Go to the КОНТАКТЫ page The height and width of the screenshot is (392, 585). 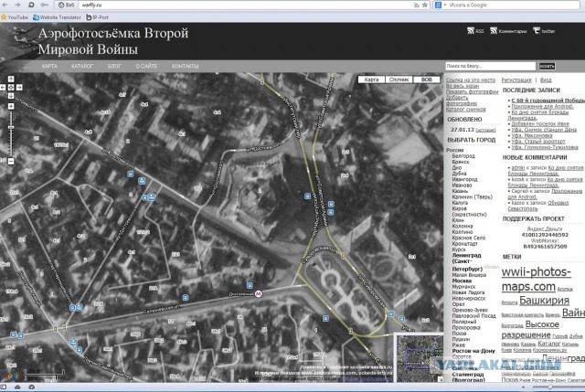click(x=186, y=67)
